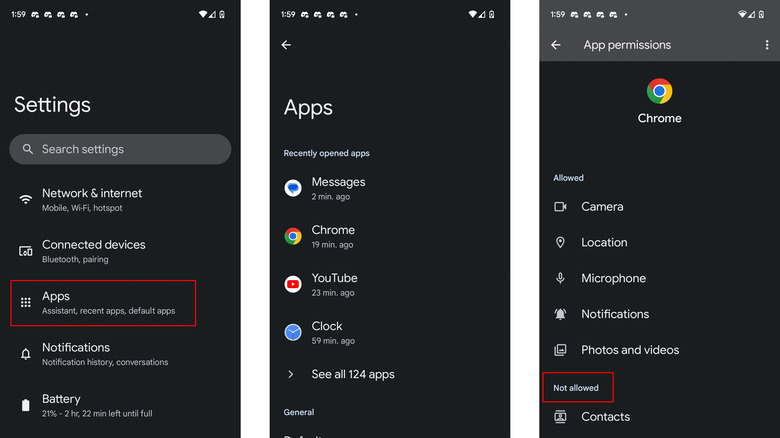Click the App permissions title
The image size is (780, 438).
point(627,45)
